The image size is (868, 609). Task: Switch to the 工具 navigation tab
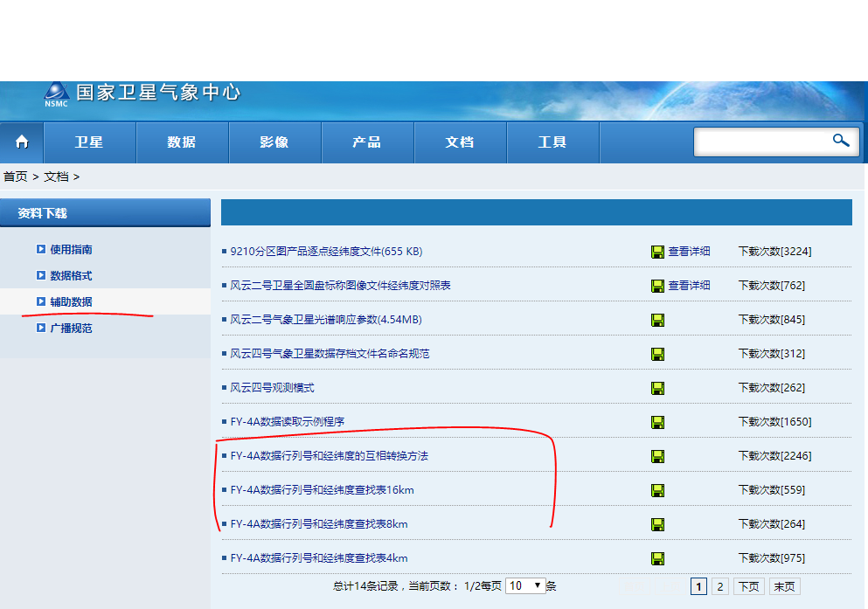pos(552,142)
